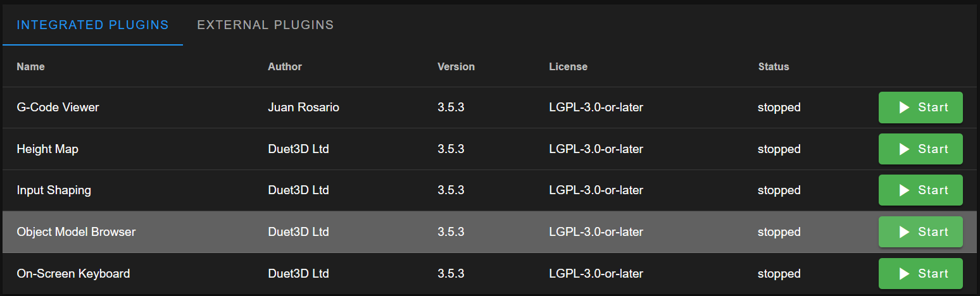
Task: Click version 3.5.3 in G-Code Viewer row
Action: pyautogui.click(x=451, y=108)
